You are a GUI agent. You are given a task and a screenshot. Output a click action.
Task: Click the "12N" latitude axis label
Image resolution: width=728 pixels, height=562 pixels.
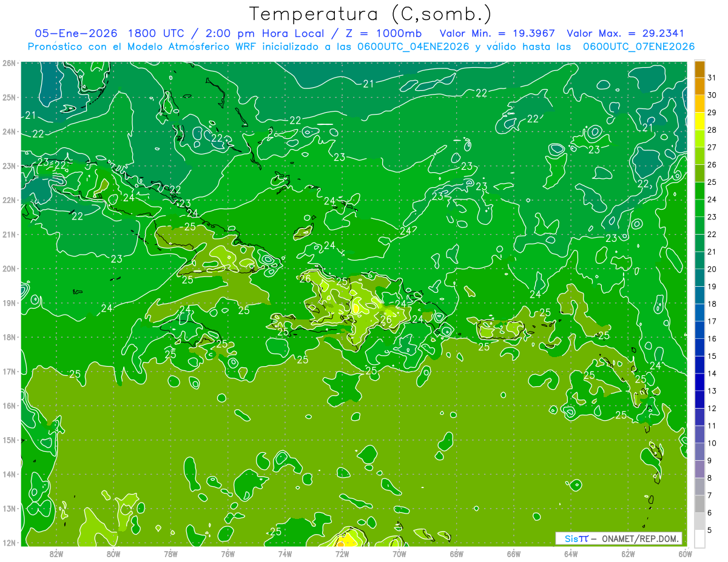tap(10, 543)
